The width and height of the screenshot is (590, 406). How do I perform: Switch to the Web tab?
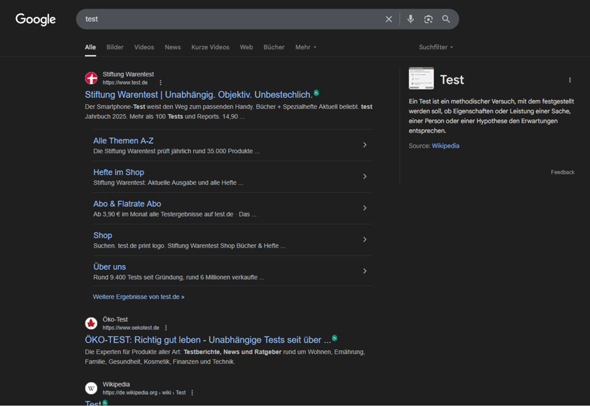tap(246, 47)
